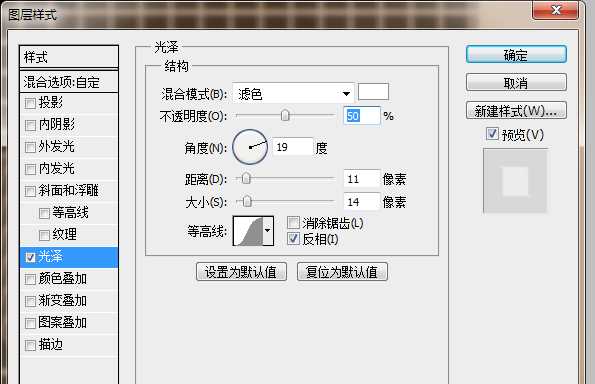Toggle the 内发光 inner glow checkbox

pos(30,169)
